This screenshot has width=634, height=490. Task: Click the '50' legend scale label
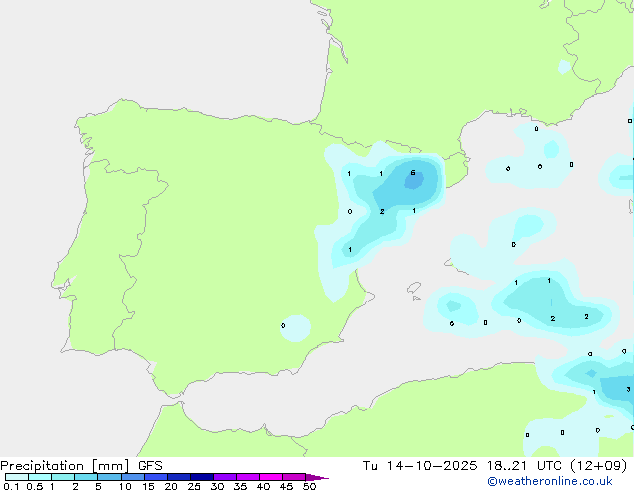pyautogui.click(x=309, y=486)
